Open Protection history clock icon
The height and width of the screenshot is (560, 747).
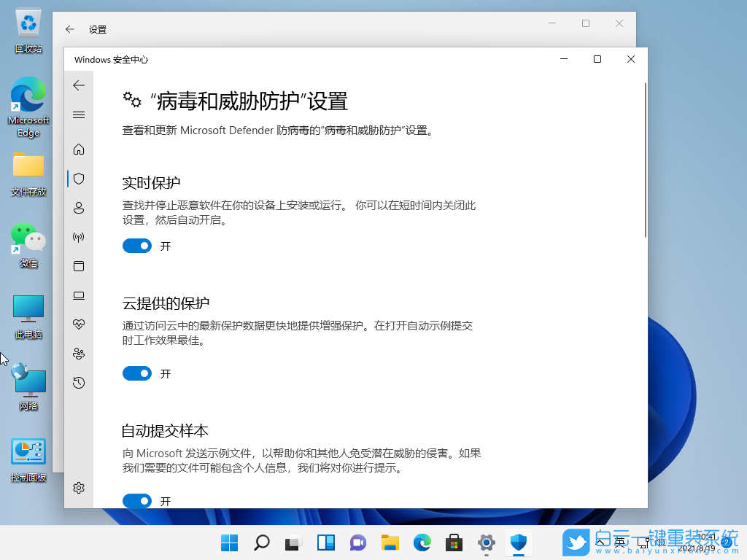(79, 382)
